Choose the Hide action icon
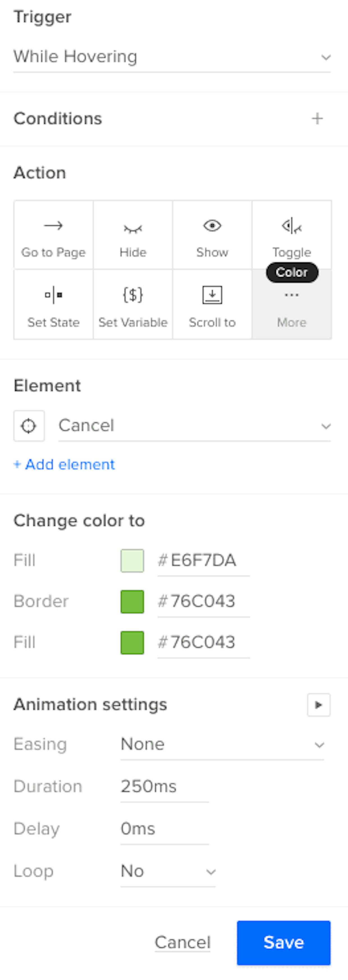348x980 pixels. point(133,235)
